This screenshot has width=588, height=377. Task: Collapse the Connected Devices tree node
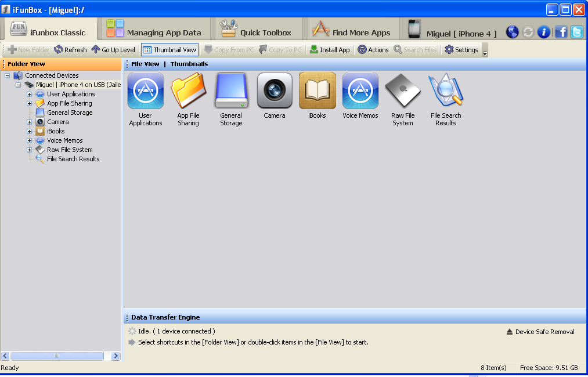pyautogui.click(x=7, y=76)
